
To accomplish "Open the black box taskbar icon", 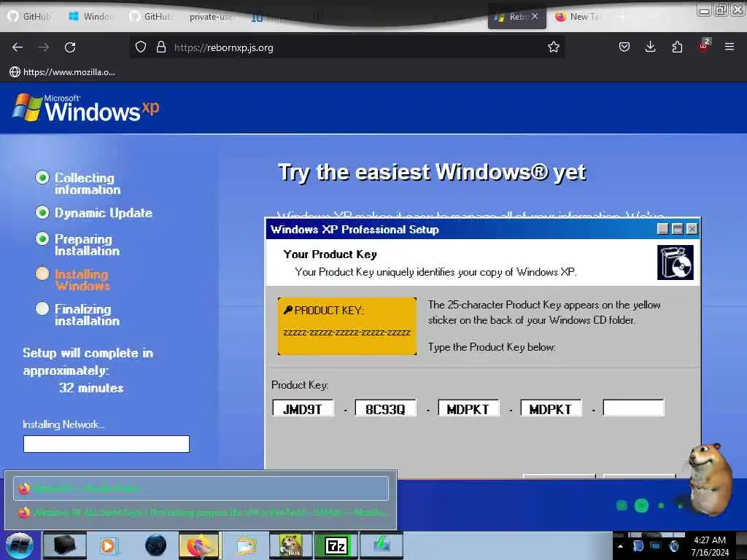I will [x=65, y=545].
